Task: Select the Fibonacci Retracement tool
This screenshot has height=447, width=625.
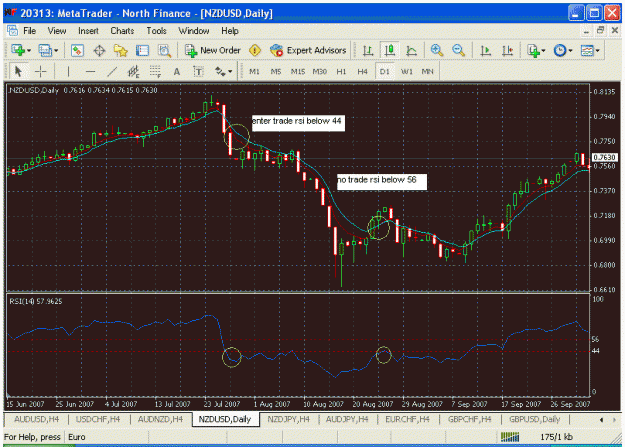Action: click(155, 72)
